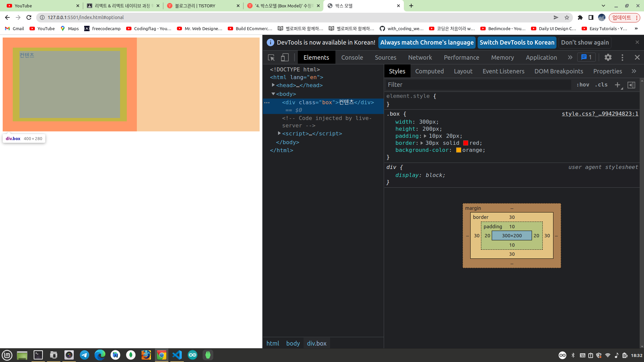Activate the inspect element picker icon
This screenshot has height=362, width=644.
(271, 58)
